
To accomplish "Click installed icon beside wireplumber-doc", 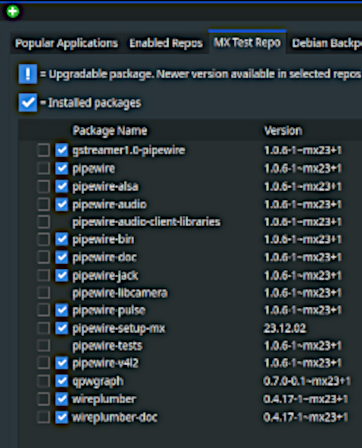I will pyautogui.click(x=62, y=417).
